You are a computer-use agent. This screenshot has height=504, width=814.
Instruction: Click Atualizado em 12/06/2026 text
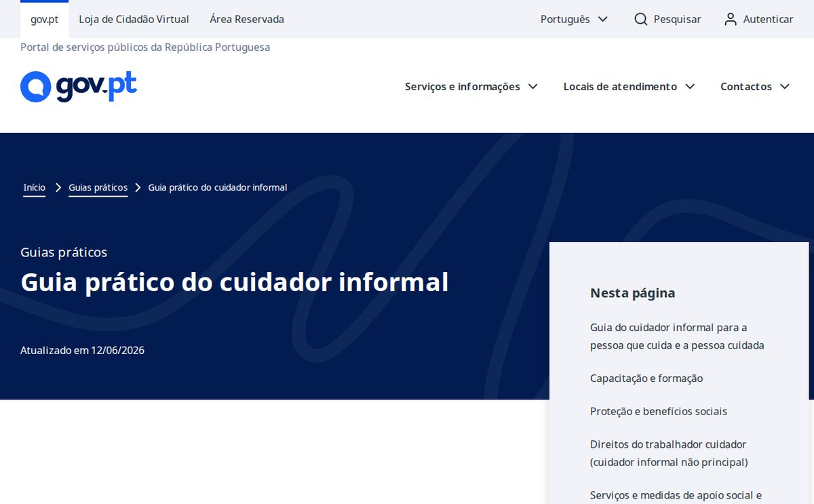click(82, 351)
